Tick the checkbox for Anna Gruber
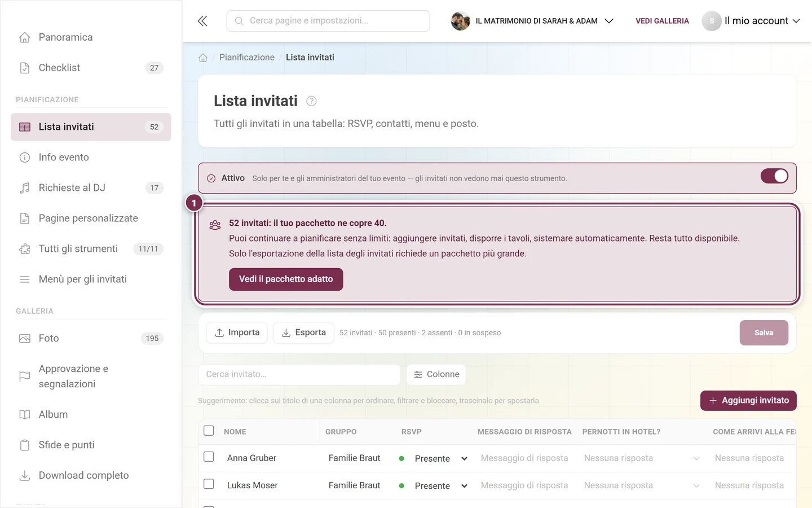Screen dimensions: 812x508 [x=209, y=457]
